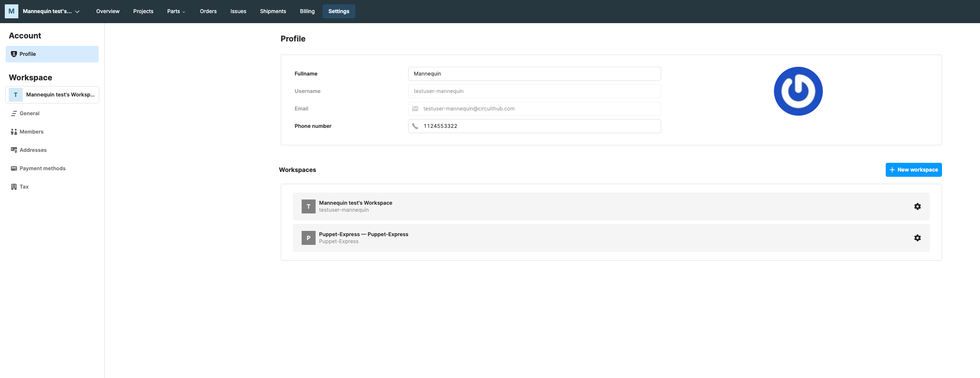This screenshot has width=980, height=378.
Task: Click the Payment methods card icon
Action: [x=14, y=168]
